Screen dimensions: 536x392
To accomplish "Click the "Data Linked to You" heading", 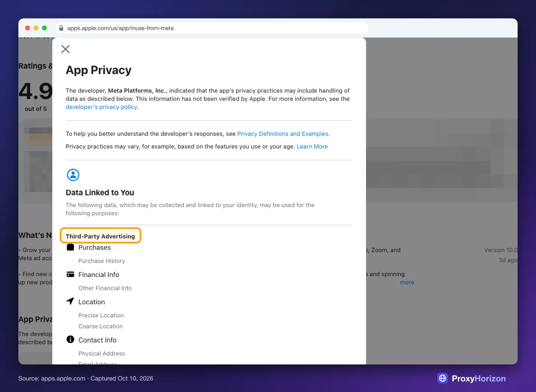I will tap(100, 193).
